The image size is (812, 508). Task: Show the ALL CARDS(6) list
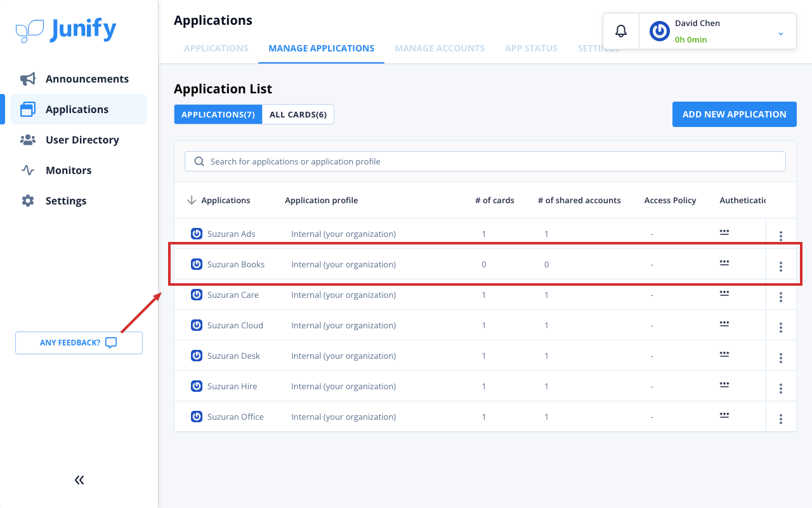(x=298, y=114)
